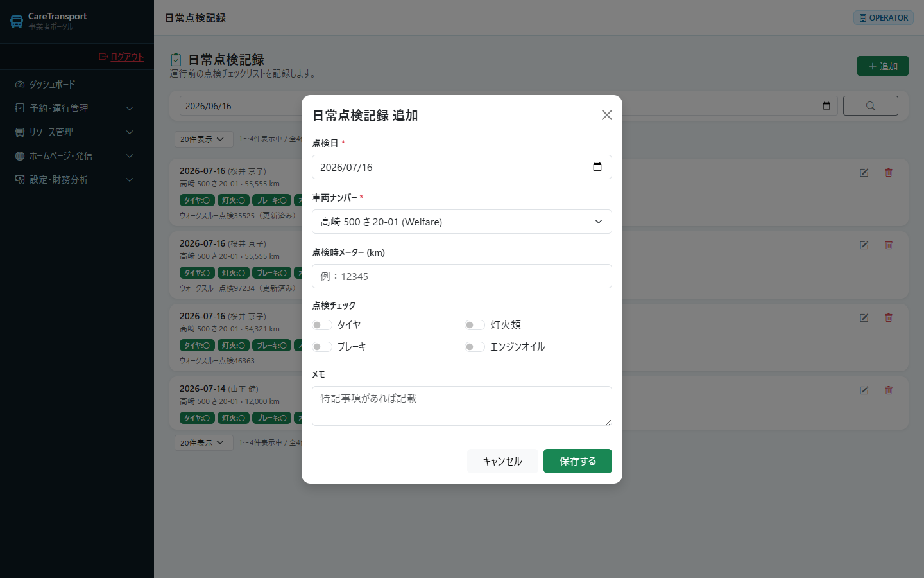The height and width of the screenshot is (578, 924).
Task: Click the 保存する button
Action: click(x=577, y=461)
